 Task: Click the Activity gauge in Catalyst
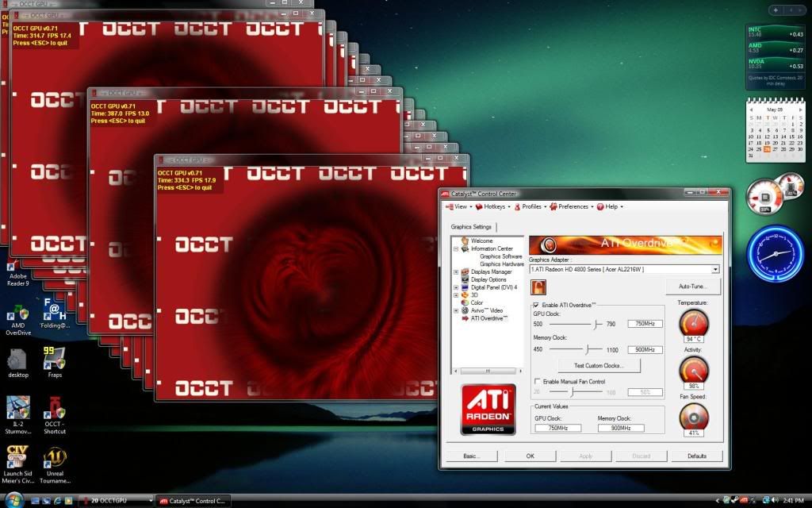coord(693,370)
